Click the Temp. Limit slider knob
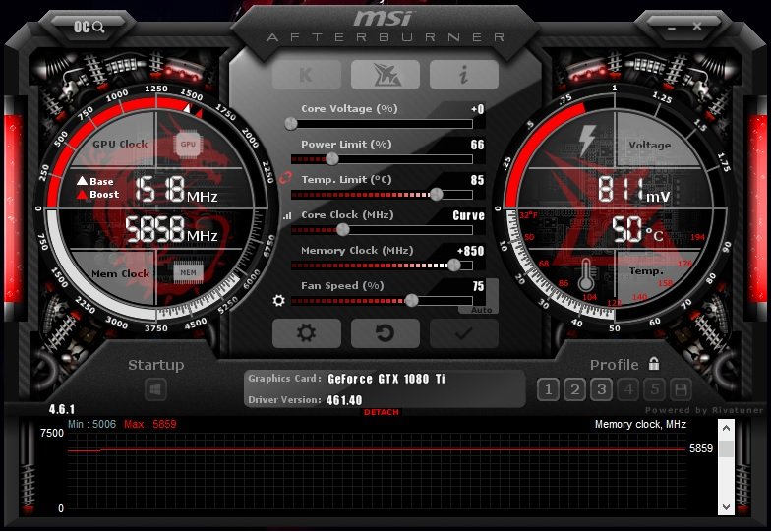772x532 pixels. click(437, 195)
